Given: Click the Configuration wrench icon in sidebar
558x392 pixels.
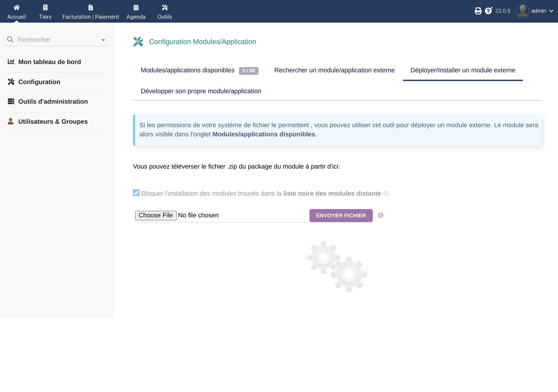Looking at the screenshot, I should point(11,82).
